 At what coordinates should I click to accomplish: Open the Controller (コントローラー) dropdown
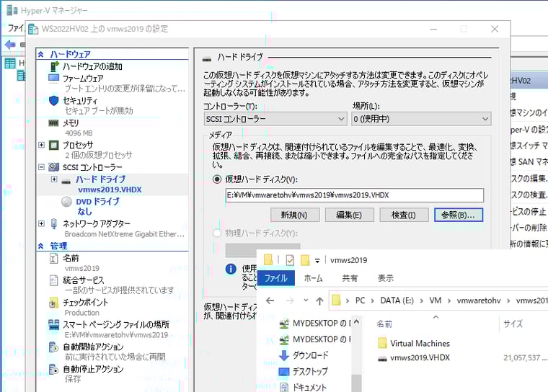tap(275, 119)
